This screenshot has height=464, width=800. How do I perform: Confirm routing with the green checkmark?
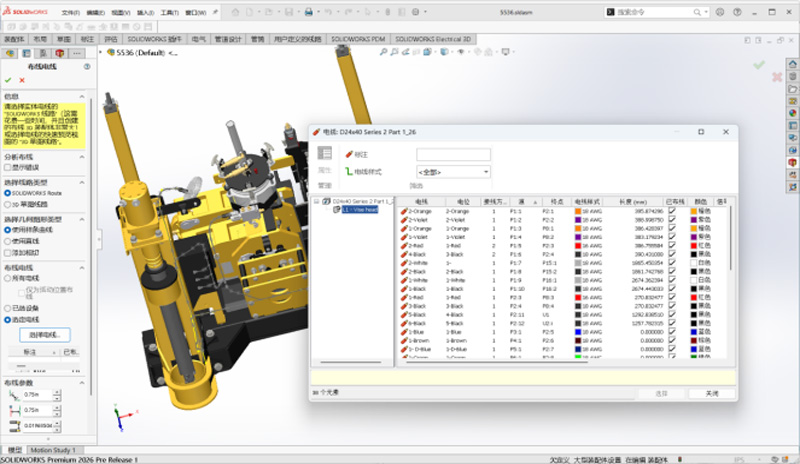[8, 80]
